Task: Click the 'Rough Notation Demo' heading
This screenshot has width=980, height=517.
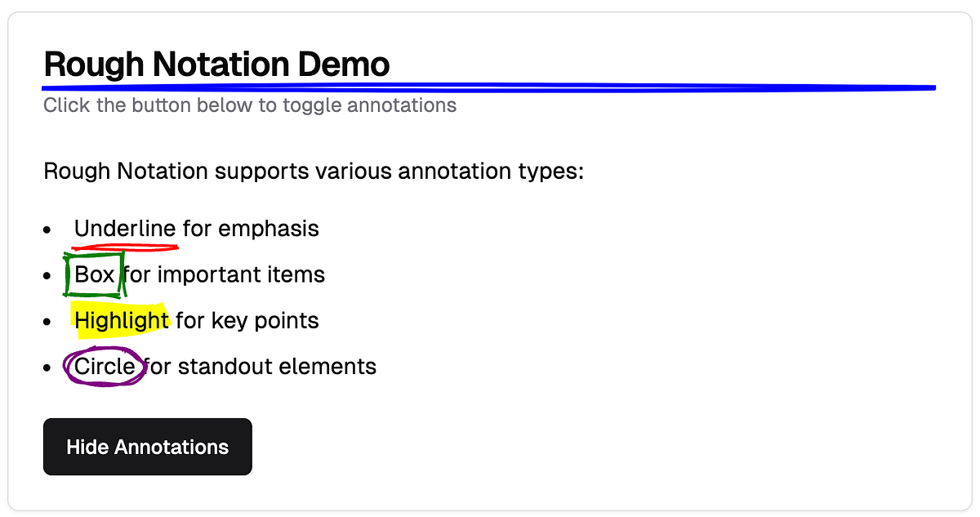Action: [216, 64]
